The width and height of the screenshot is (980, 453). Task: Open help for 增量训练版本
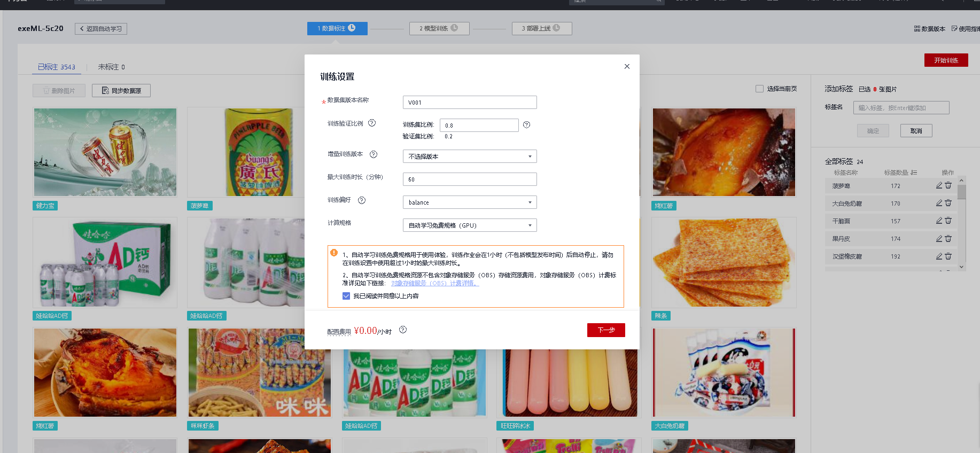374,154
